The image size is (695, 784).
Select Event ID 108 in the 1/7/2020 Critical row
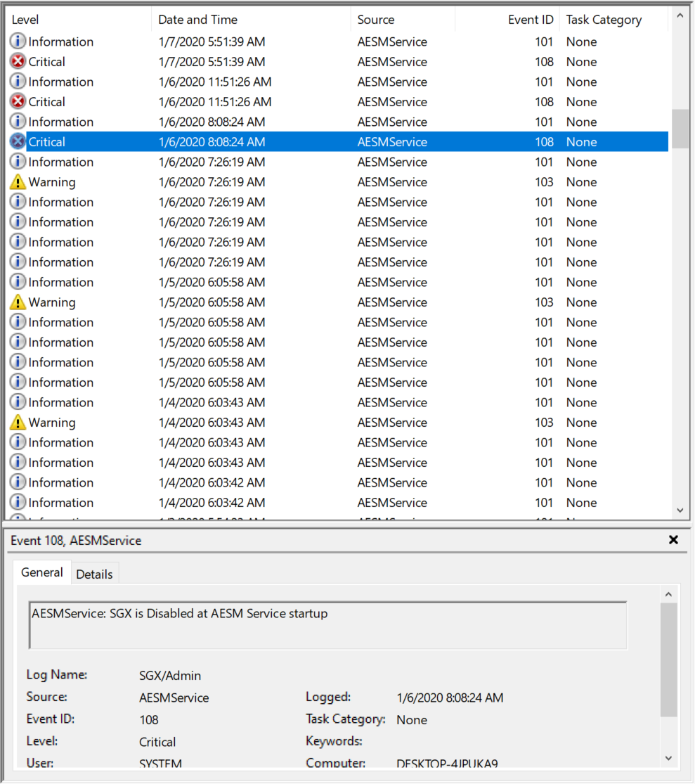pos(544,61)
